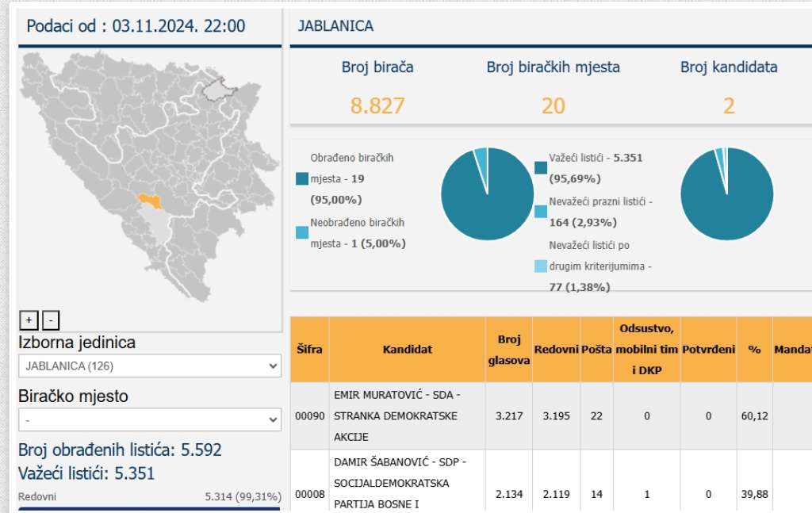Screen dimensions: 812x513
Task: Click the Nevažeći listići po drugim kriterijumima swatch
Action: pos(541,266)
